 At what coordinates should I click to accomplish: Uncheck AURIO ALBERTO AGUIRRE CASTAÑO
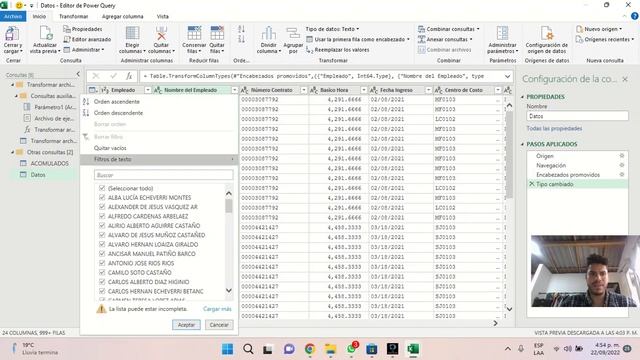click(102, 226)
